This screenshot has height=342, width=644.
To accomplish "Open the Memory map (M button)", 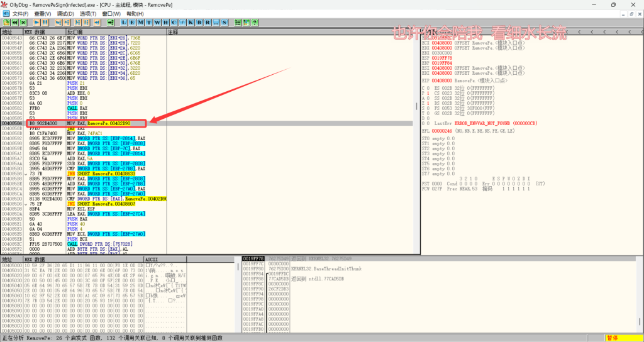I will [x=140, y=23].
